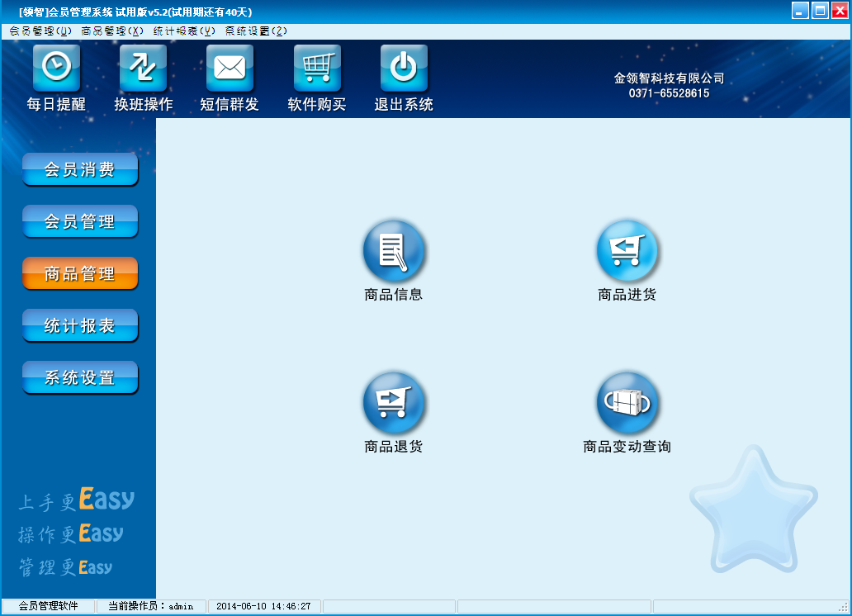The height and width of the screenshot is (616, 852).
Task: Select the 会员管理 sidebar button
Action: [80, 221]
